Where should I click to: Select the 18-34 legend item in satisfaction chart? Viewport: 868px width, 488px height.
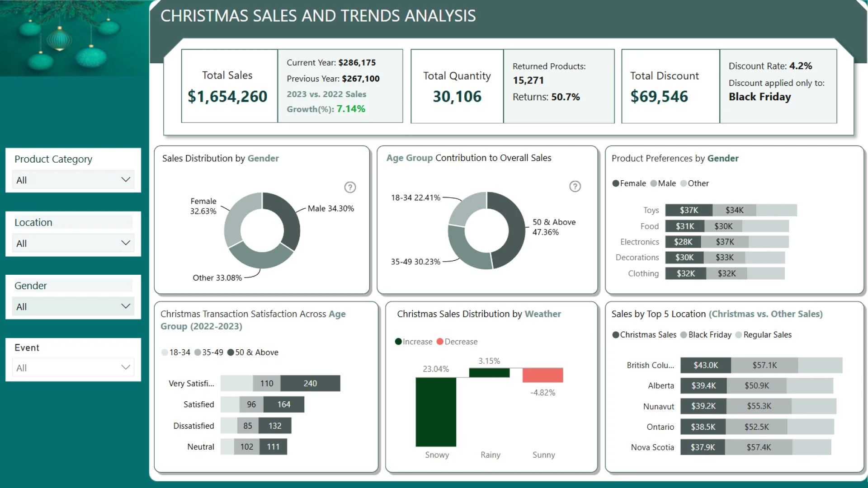176,352
